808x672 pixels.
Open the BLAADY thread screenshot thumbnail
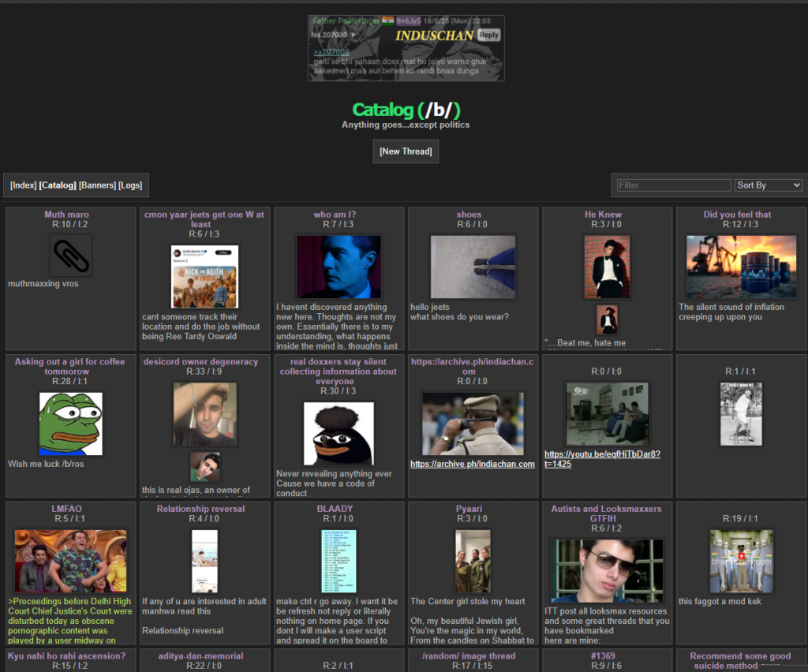339,561
